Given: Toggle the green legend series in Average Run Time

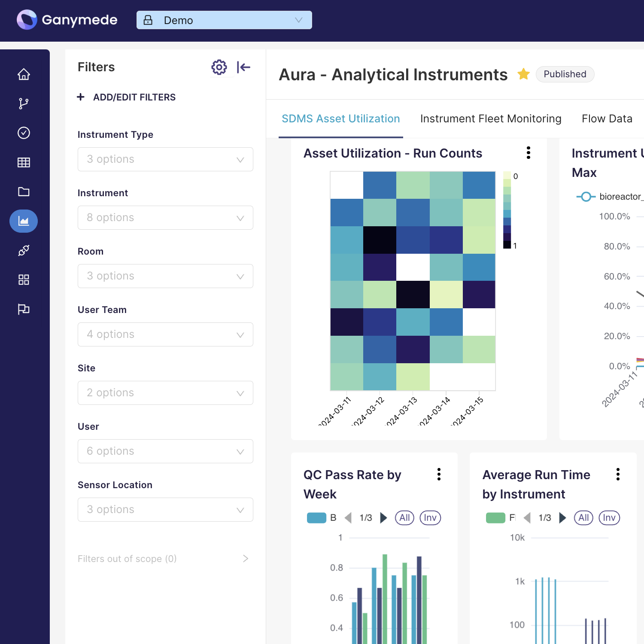Looking at the screenshot, I should tap(501, 518).
